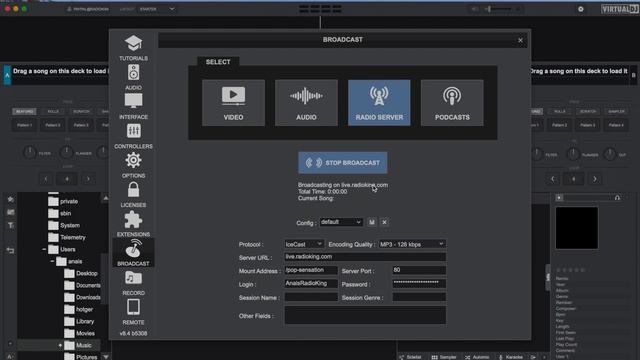Open the layout dropdown in the top bar
Viewport: 640px width, 360px height.
coord(157,9)
